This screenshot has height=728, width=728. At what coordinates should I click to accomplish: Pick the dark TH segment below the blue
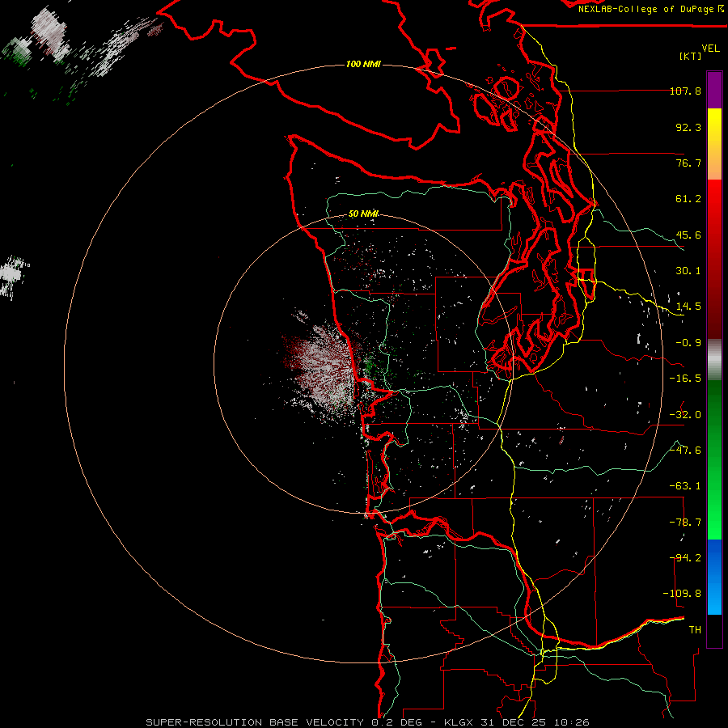[x=714, y=630]
